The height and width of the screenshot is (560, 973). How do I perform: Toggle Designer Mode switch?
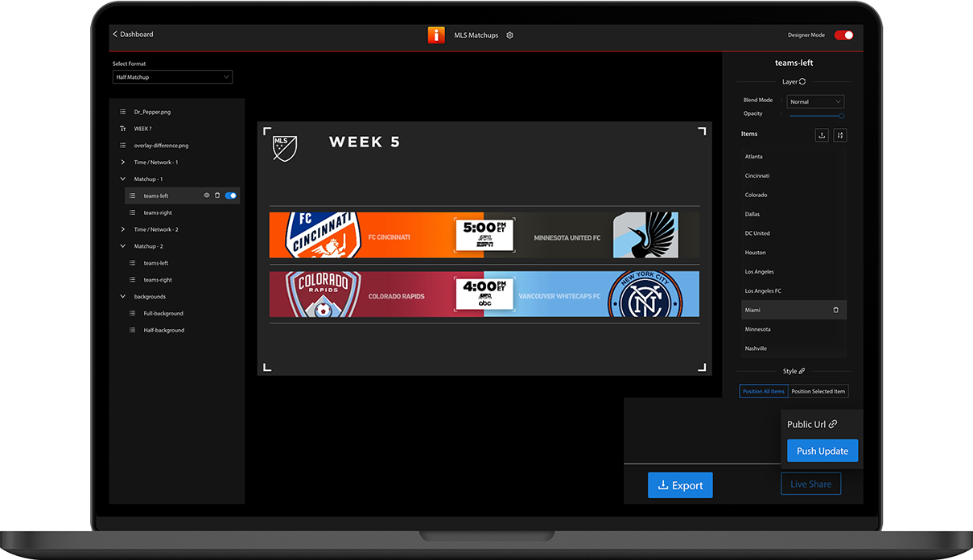click(x=843, y=35)
